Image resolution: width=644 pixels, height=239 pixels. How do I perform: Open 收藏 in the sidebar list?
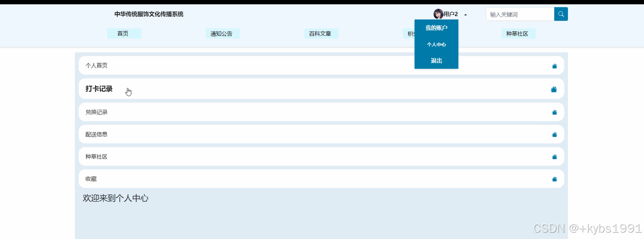click(321, 179)
